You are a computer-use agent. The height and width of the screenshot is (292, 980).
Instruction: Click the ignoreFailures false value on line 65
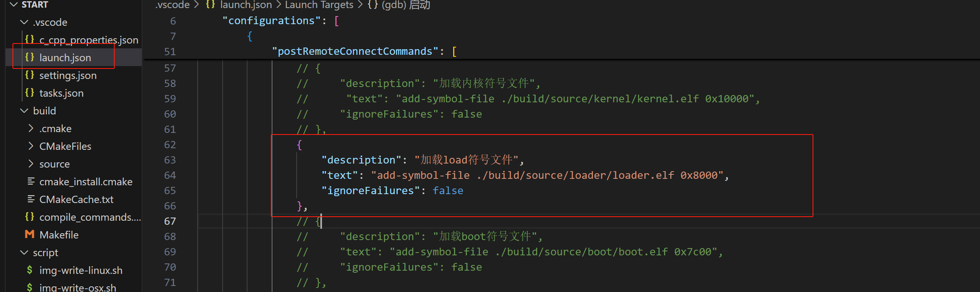[x=448, y=191]
